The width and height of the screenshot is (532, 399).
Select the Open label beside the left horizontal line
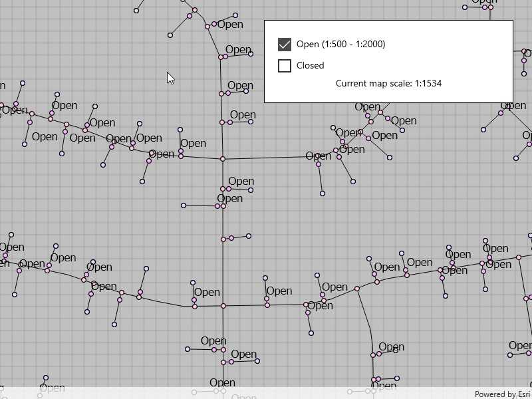pyautogui.click(x=44, y=137)
